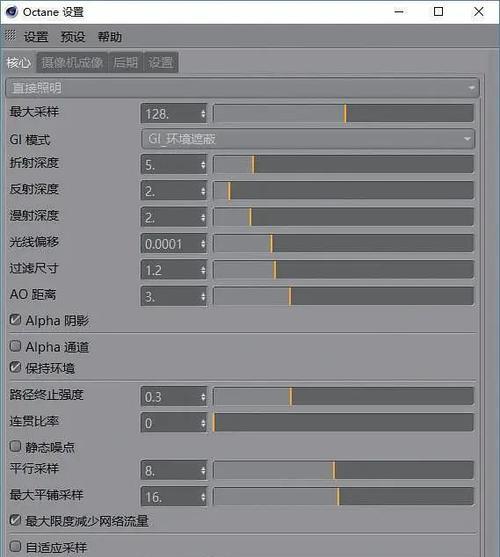
Task: Click the 最大平铺采样 slider
Action: point(343,497)
